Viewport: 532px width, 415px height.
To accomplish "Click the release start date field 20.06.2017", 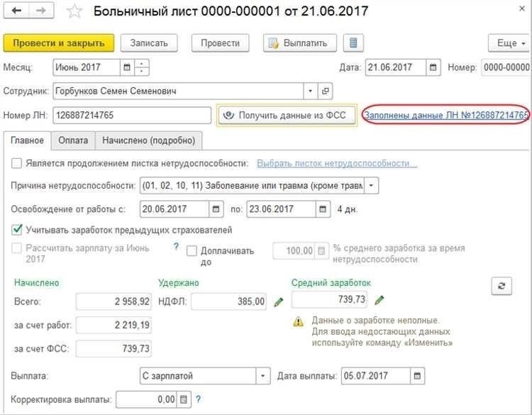I will 174,209.
